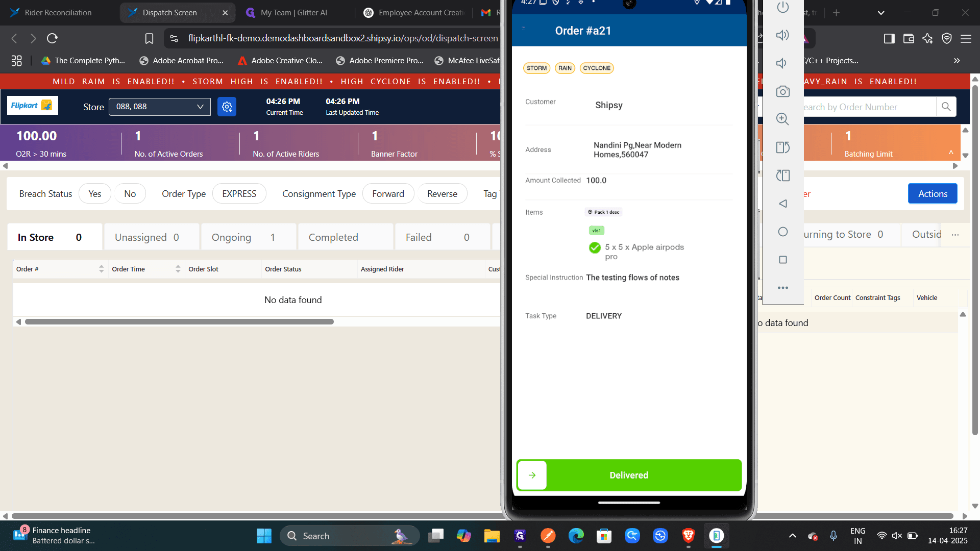Go back in browser history
This screenshot has height=551, width=980.
coord(14,38)
